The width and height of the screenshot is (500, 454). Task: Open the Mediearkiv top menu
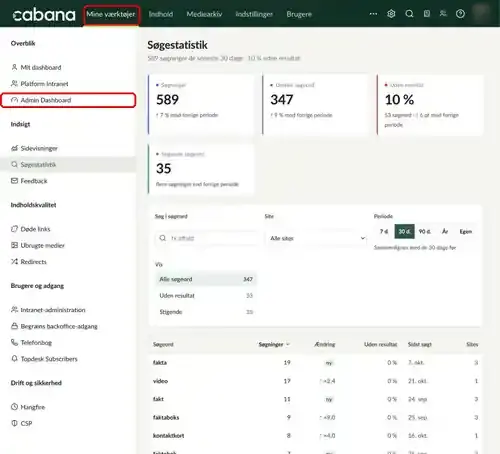pyautogui.click(x=204, y=14)
